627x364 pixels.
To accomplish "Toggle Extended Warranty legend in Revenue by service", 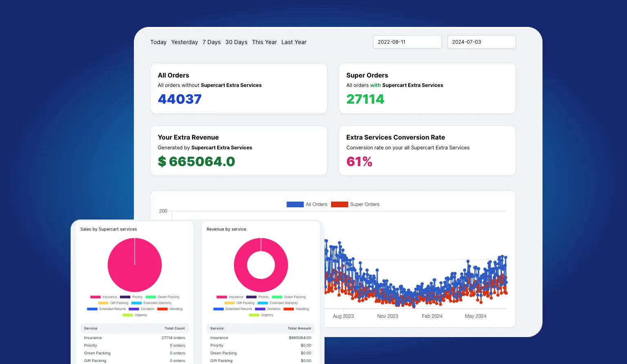I will (x=278, y=303).
